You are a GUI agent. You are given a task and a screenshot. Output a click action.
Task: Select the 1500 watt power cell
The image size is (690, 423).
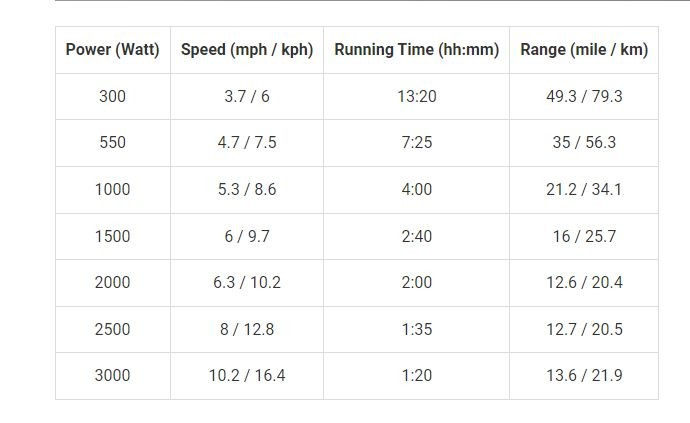113,236
